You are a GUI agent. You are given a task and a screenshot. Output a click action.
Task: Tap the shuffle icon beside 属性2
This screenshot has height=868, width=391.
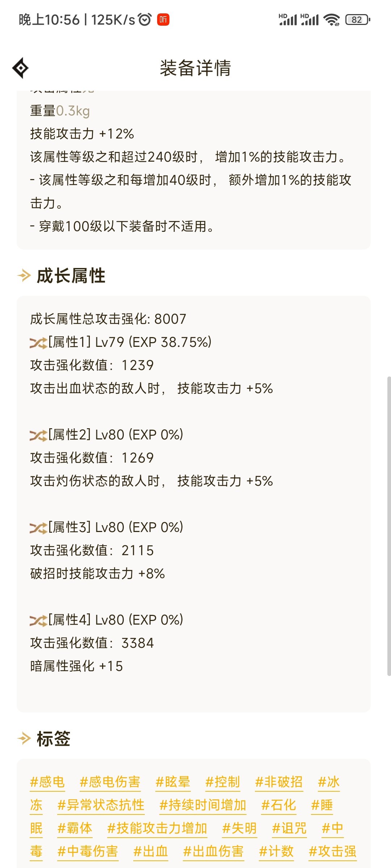tap(38, 435)
